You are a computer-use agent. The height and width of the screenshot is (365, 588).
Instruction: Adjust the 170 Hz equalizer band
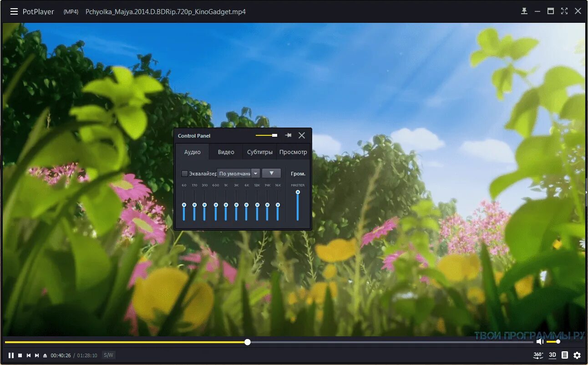[194, 205]
